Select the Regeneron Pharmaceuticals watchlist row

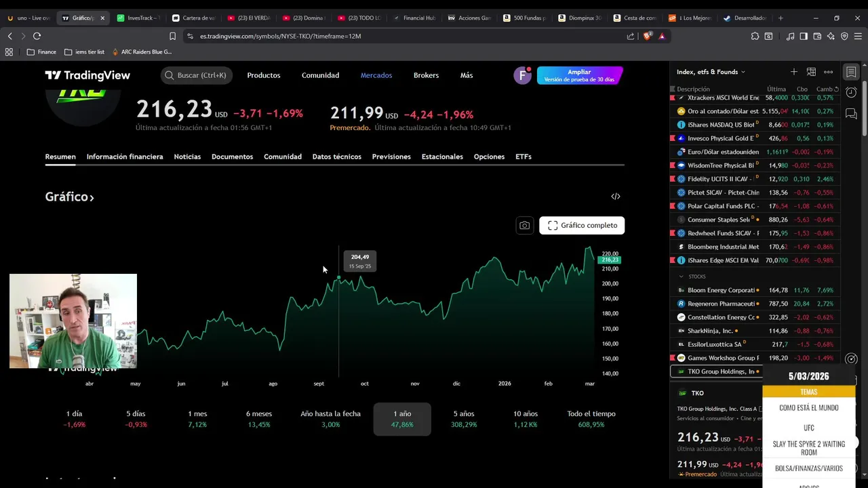pos(754,304)
